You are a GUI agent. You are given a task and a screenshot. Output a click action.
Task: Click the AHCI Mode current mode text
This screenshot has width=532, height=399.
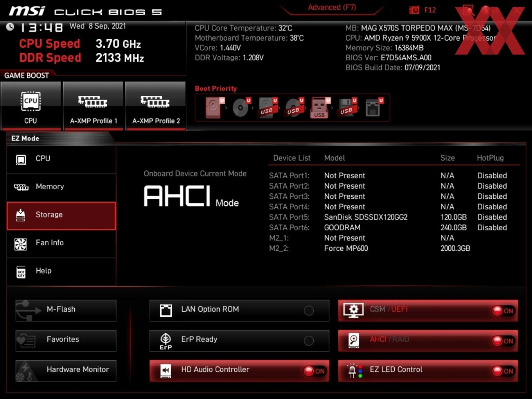(x=191, y=196)
